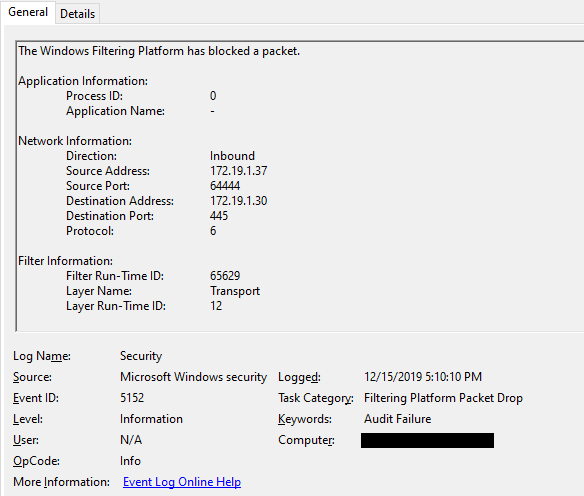Image resolution: width=584 pixels, height=496 pixels.
Task: Click the Application Information heading
Action: (83, 81)
